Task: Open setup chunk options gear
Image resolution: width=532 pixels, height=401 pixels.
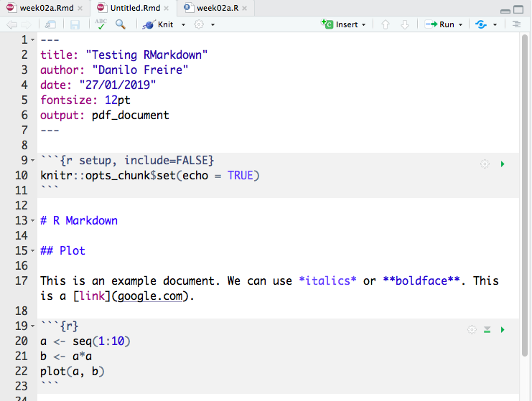Action: point(485,164)
